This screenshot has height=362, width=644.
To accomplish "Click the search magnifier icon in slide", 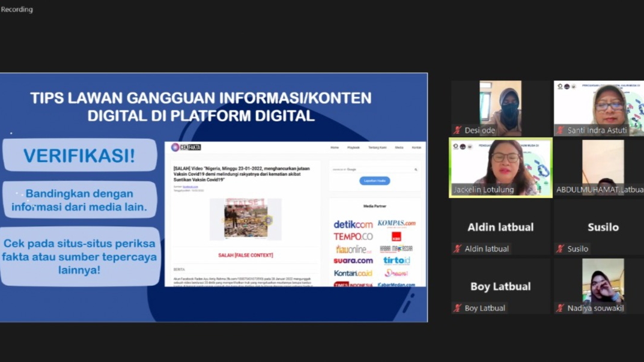I will 416,169.
